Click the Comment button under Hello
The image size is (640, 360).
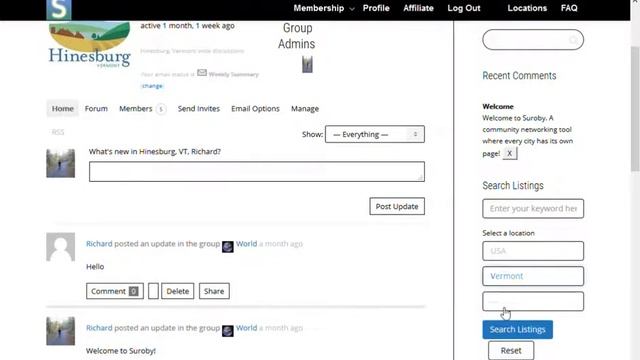click(x=115, y=291)
